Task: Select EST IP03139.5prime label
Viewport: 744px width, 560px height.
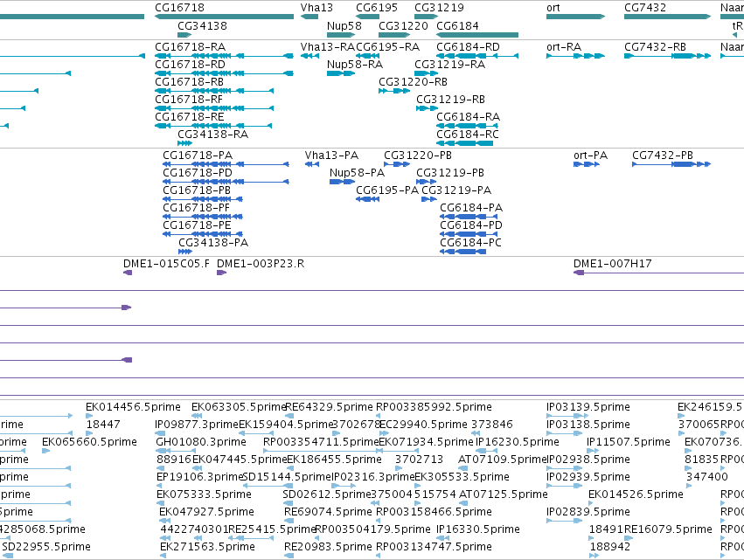Action: coord(588,407)
